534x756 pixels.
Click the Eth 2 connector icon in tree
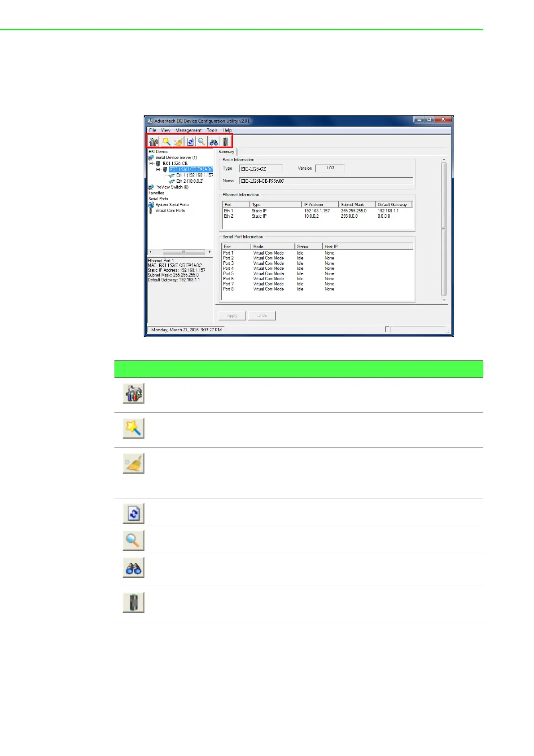(x=172, y=181)
